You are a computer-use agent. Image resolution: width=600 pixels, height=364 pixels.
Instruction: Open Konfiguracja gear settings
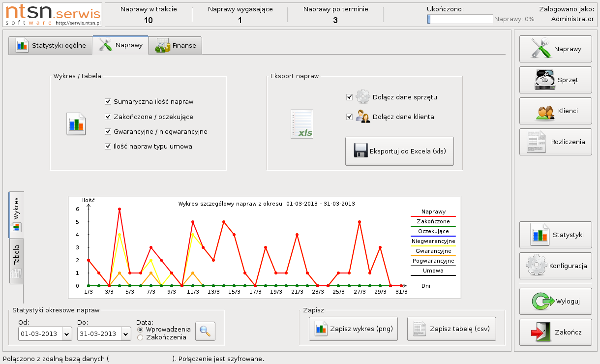click(x=555, y=266)
